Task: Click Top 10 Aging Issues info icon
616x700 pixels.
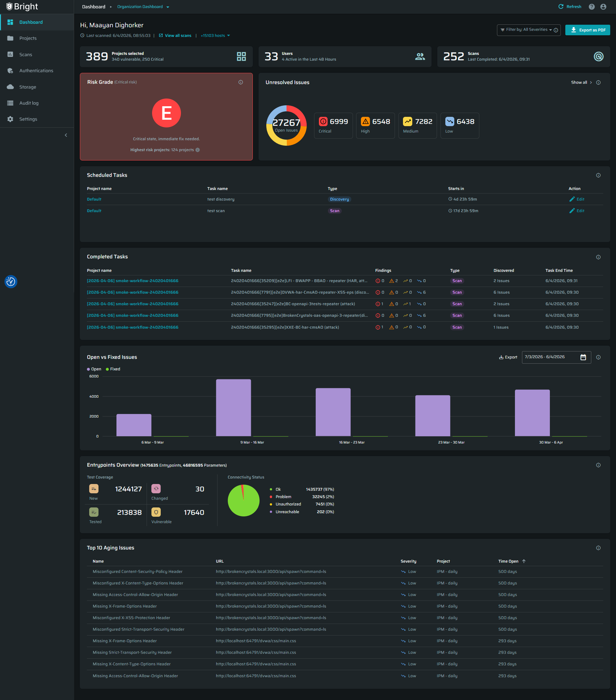Action: [x=598, y=548]
